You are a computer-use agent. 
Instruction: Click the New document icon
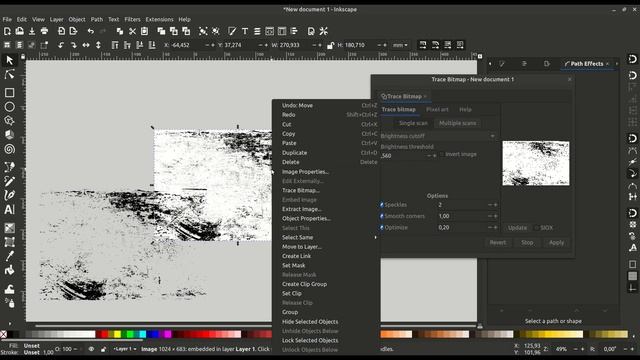[7, 31]
